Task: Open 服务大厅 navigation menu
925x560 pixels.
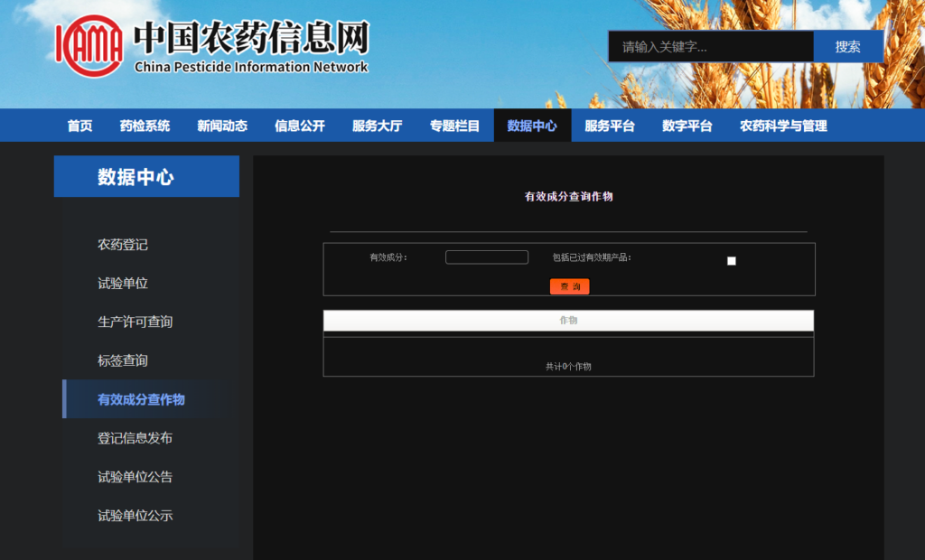Action: (377, 126)
